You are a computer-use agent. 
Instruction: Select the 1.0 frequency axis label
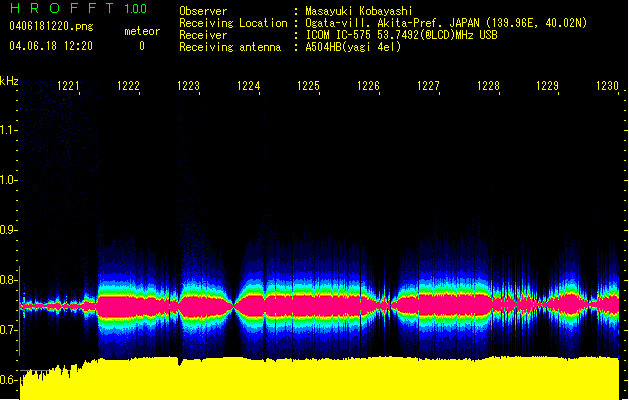tap(9, 180)
